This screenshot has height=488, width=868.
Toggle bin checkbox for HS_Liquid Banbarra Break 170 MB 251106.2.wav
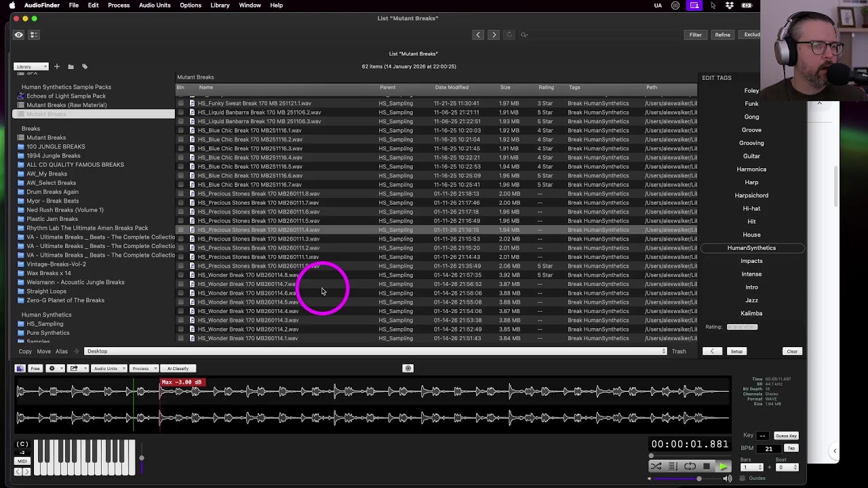pos(180,113)
